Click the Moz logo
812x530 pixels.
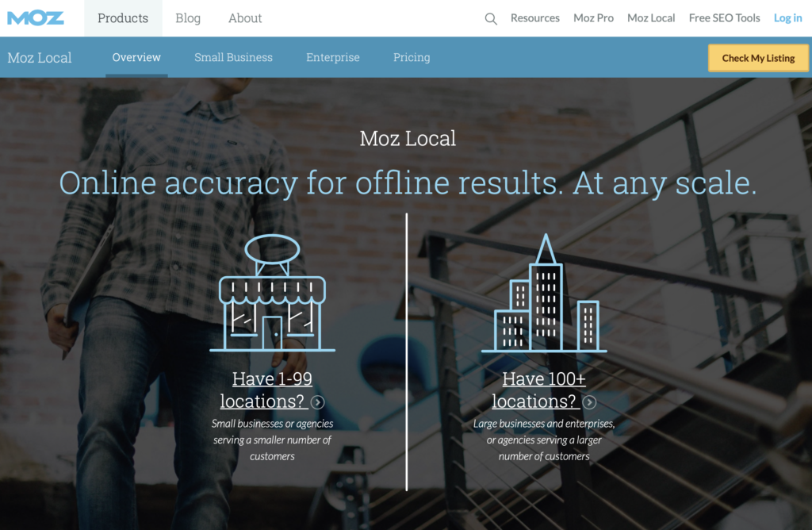[x=35, y=18]
